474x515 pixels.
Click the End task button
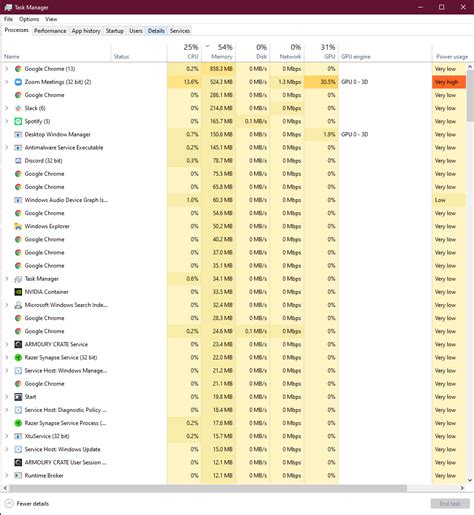coord(450,503)
